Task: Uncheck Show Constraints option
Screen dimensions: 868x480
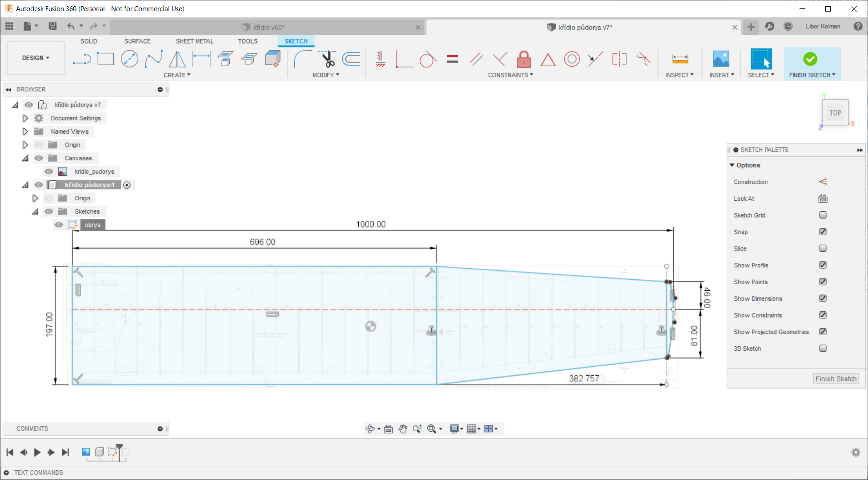Action: coord(823,315)
